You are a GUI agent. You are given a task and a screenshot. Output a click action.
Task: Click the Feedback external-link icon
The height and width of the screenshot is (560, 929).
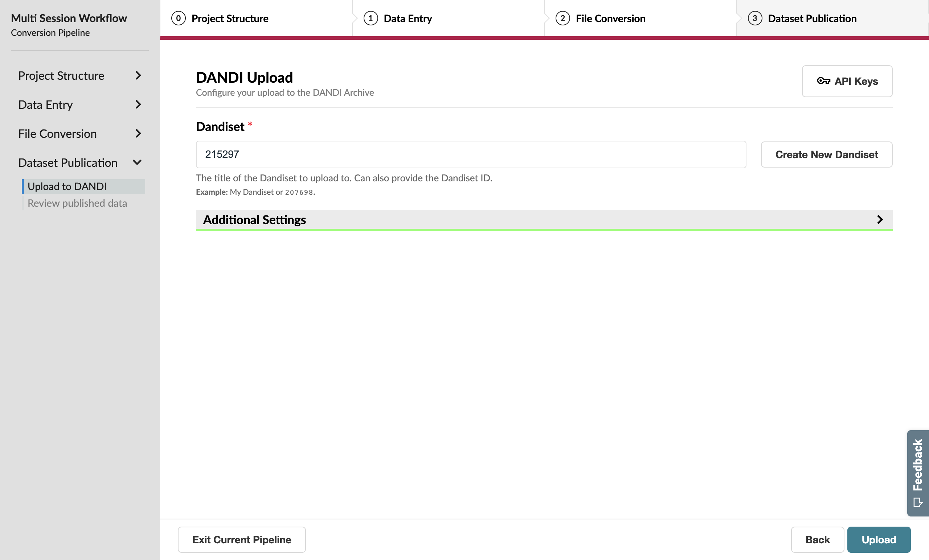(x=918, y=502)
